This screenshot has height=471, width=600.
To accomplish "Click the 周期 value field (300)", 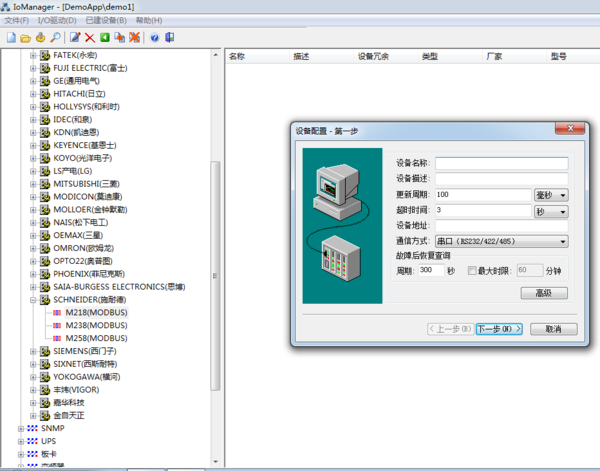I will click(431, 271).
